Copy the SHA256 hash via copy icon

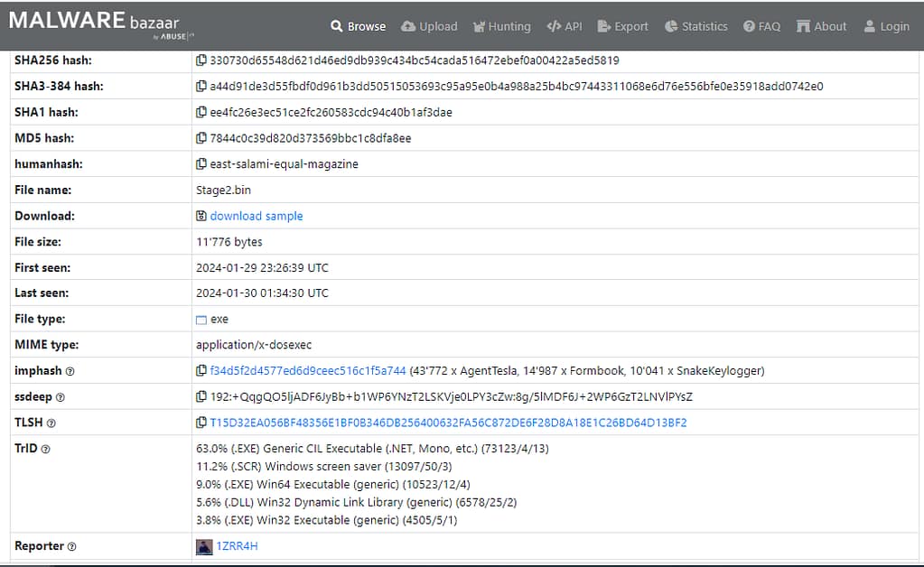click(x=201, y=61)
